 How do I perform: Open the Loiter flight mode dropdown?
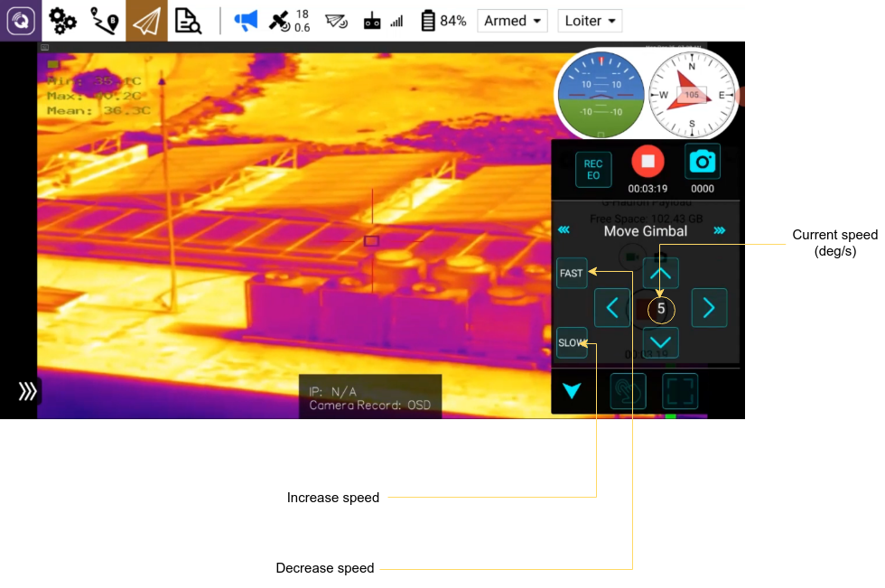pos(590,21)
